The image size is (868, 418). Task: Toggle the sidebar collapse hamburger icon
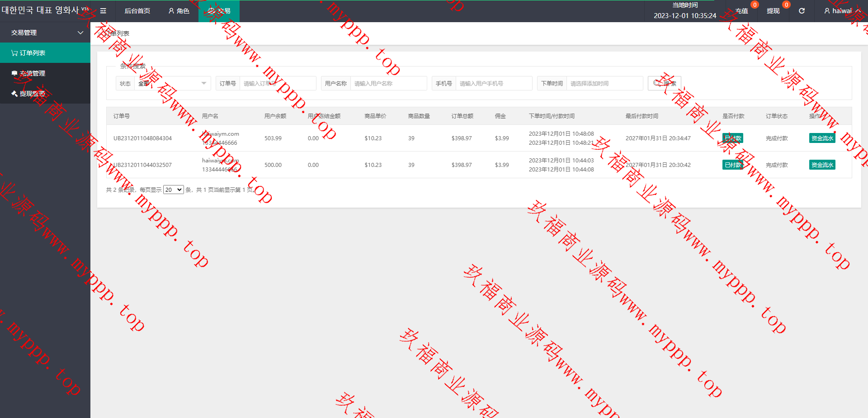[103, 11]
